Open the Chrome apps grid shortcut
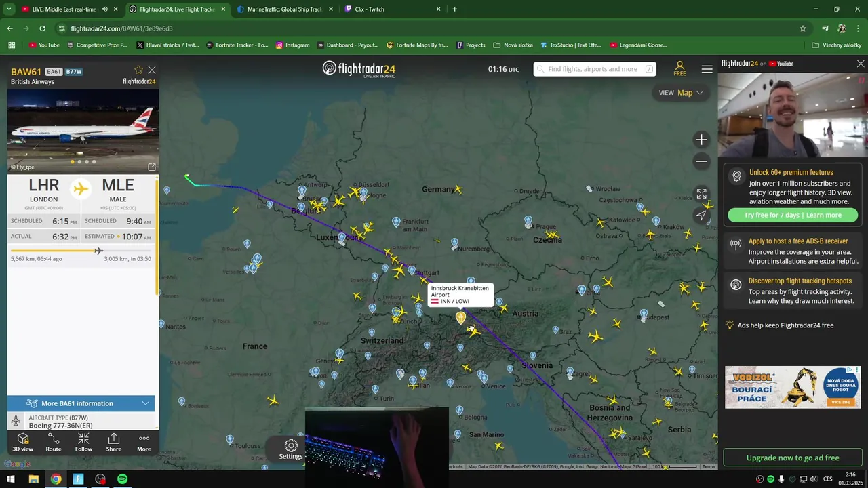Screen dimensions: 868x488 pyautogui.click(x=12, y=45)
